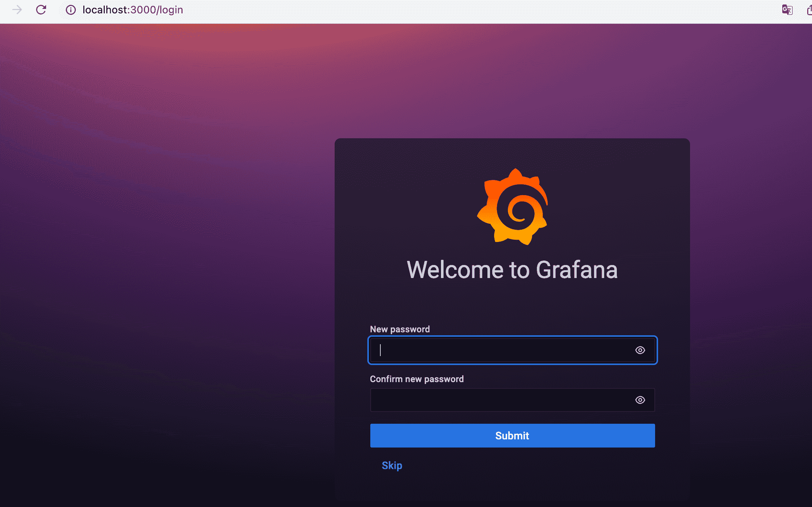Click the 'Welcome to Grafana' heading
The width and height of the screenshot is (812, 507).
coord(512,270)
